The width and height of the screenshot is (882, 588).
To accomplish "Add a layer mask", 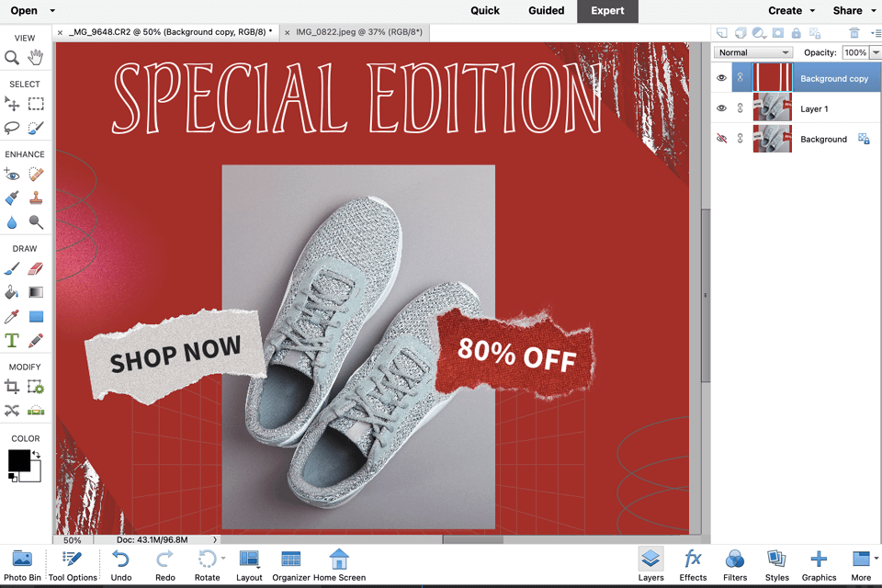I will (778, 33).
